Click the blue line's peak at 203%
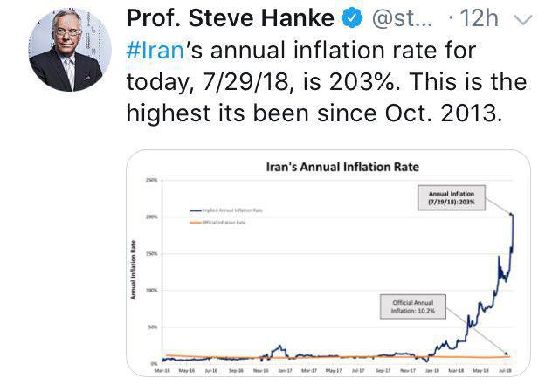 point(513,214)
